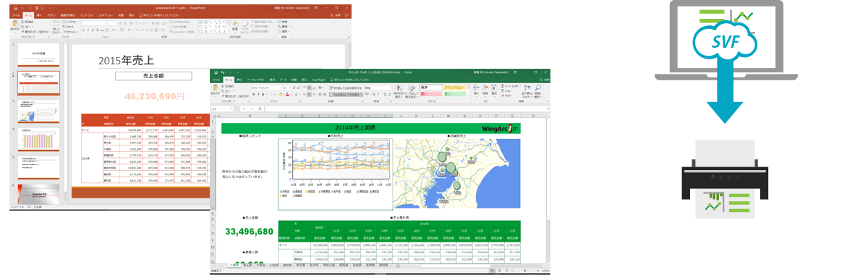
Task: Select slide 4 bar chart thumbnail
Action: pos(39,138)
